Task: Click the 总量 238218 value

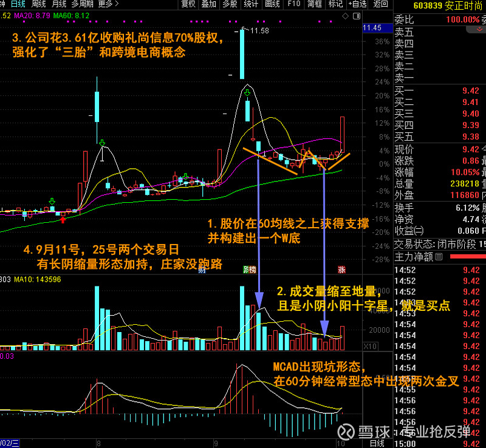Action: [465, 184]
